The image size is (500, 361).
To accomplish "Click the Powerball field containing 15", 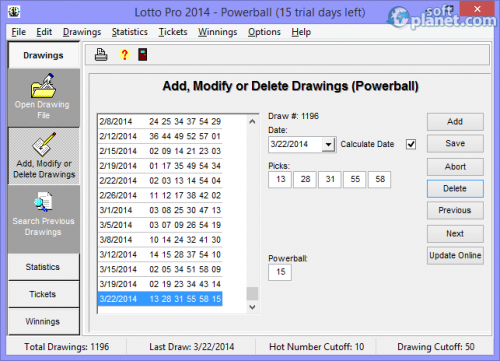I will click(x=280, y=272).
